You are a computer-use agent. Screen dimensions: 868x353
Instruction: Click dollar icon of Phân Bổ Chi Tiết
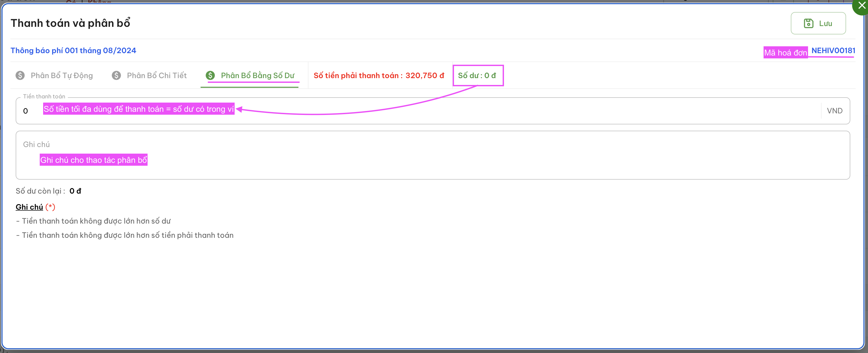(x=116, y=75)
